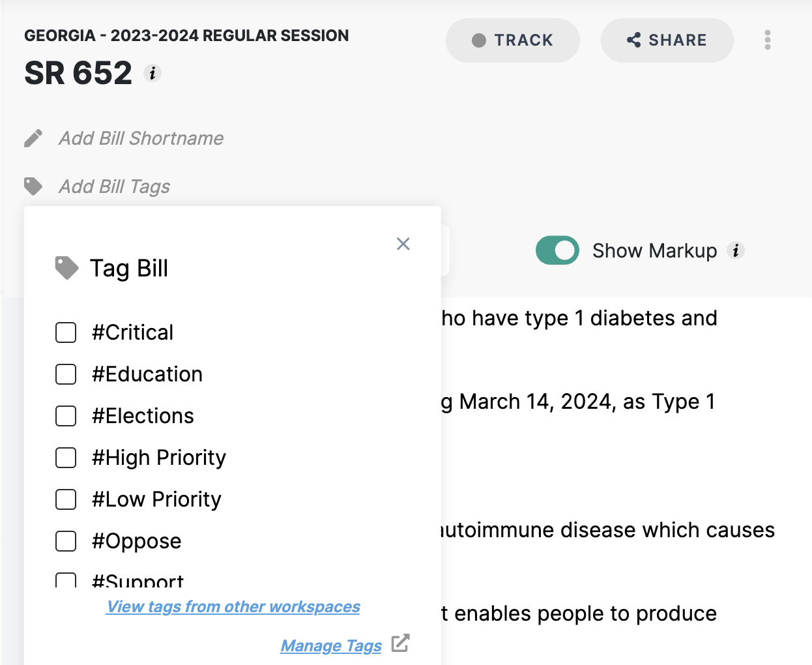Click the info icon beside Show Markup
Image resolution: width=812 pixels, height=665 pixels.
click(x=736, y=250)
